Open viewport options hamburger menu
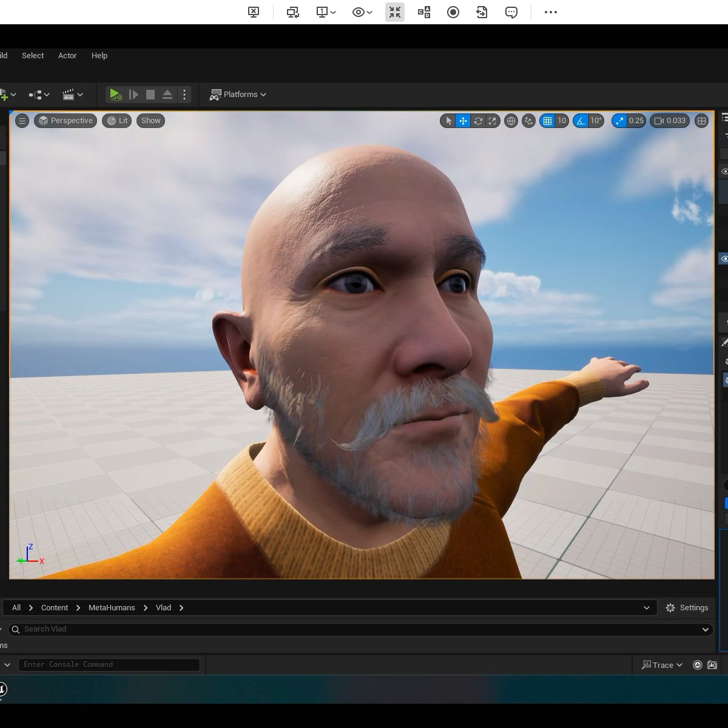 [x=22, y=121]
